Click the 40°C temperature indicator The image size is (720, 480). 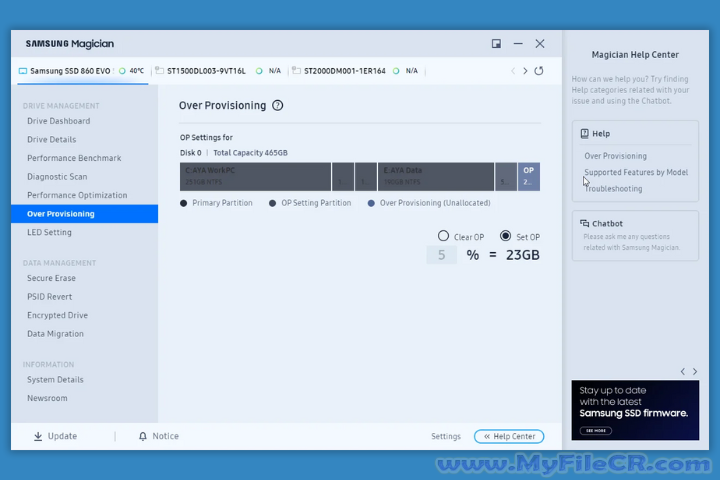[132, 71]
